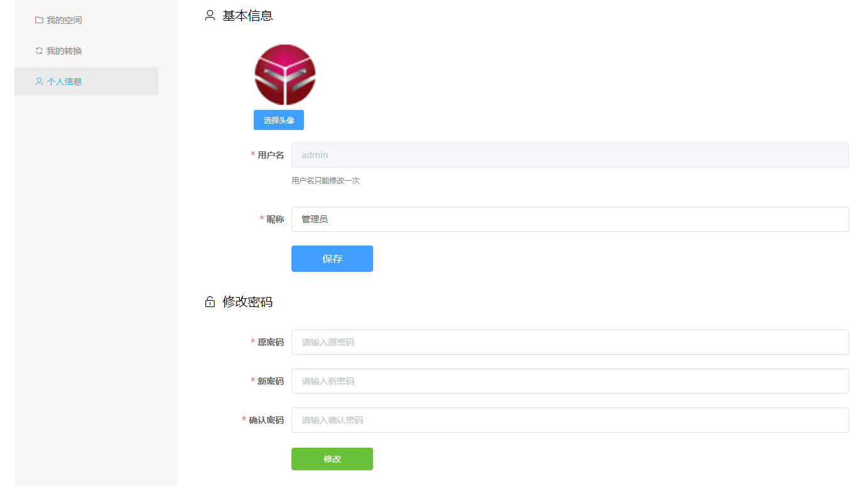This screenshot has height=491, width=868.
Task: Click the green 修改 button
Action: coord(332,459)
